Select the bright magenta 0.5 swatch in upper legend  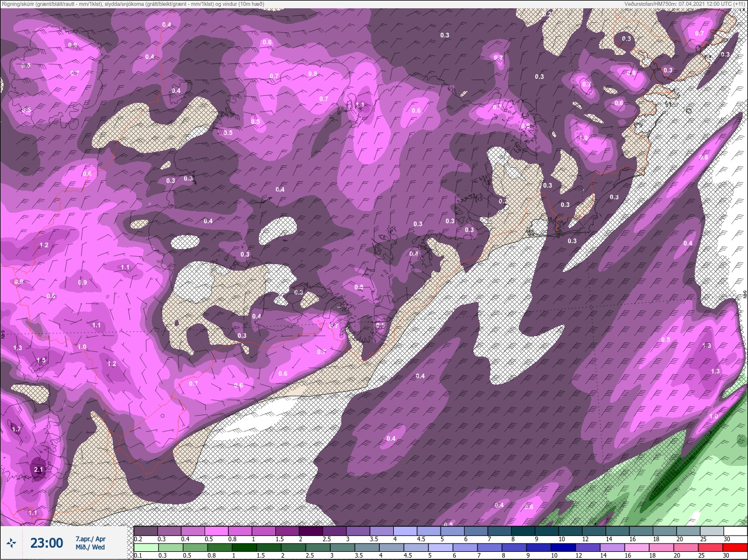[x=217, y=531]
